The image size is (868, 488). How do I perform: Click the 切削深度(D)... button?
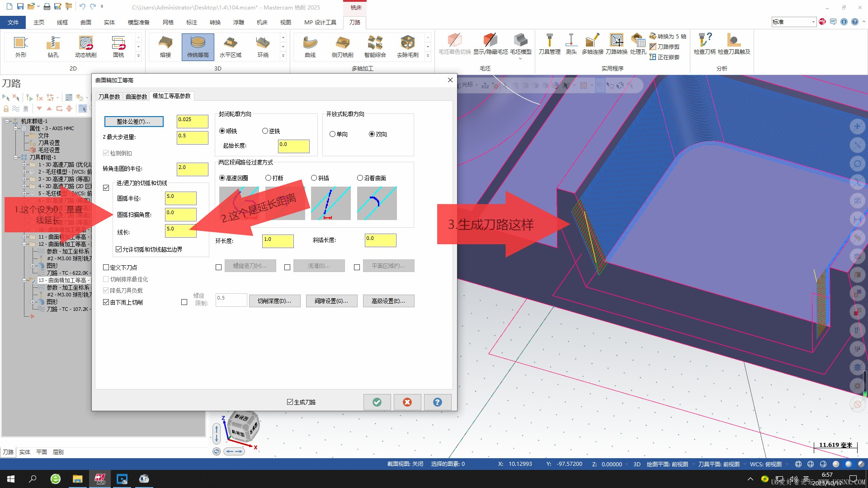(274, 301)
